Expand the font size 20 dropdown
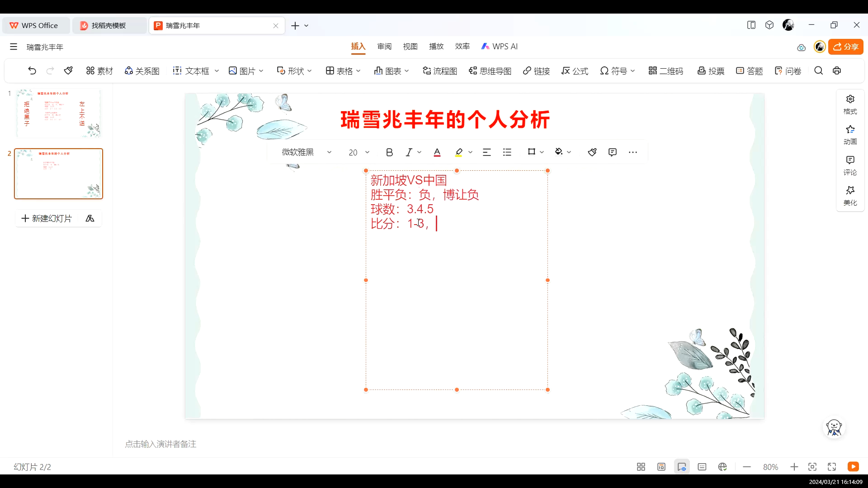This screenshot has width=868, height=488. [368, 152]
